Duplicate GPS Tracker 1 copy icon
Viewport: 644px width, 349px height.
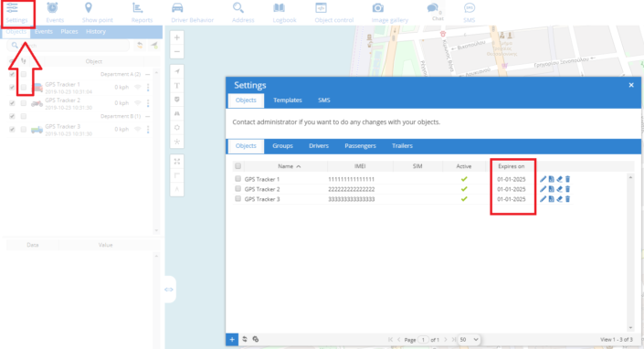[551, 179]
